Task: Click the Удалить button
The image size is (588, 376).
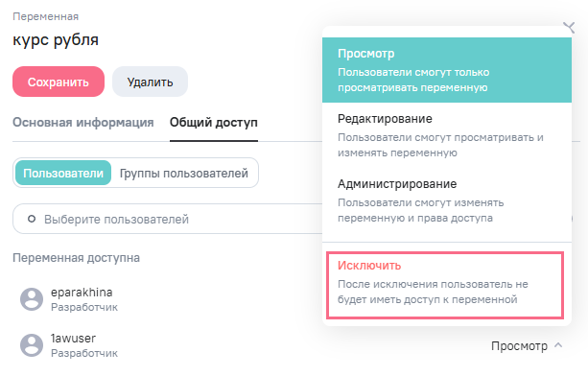Action: pos(150,82)
